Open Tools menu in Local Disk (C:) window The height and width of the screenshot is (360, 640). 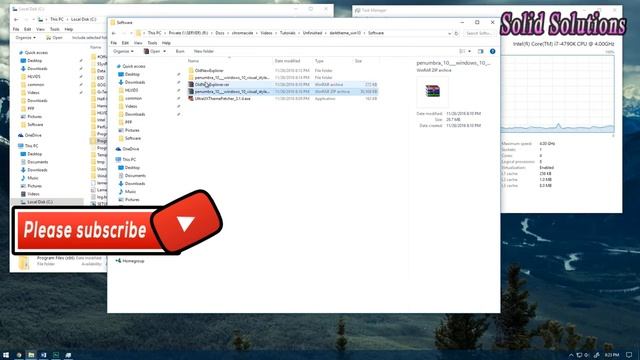click(55, 29)
